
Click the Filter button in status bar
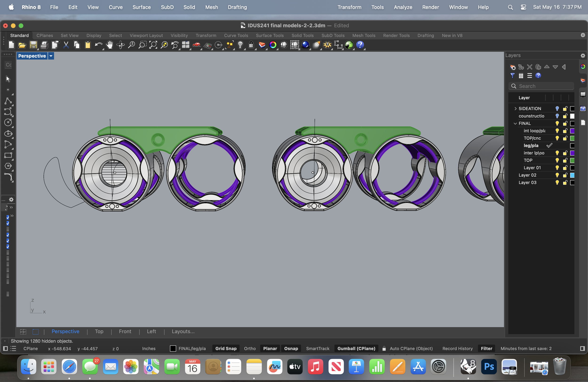(486, 349)
